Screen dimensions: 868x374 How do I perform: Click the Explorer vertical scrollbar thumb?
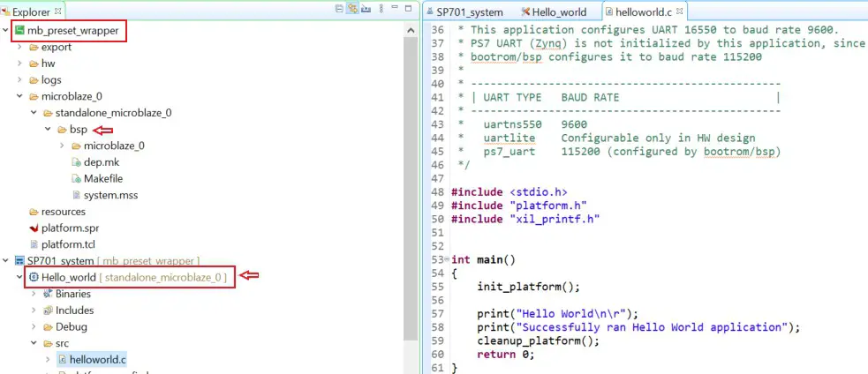pos(411,188)
